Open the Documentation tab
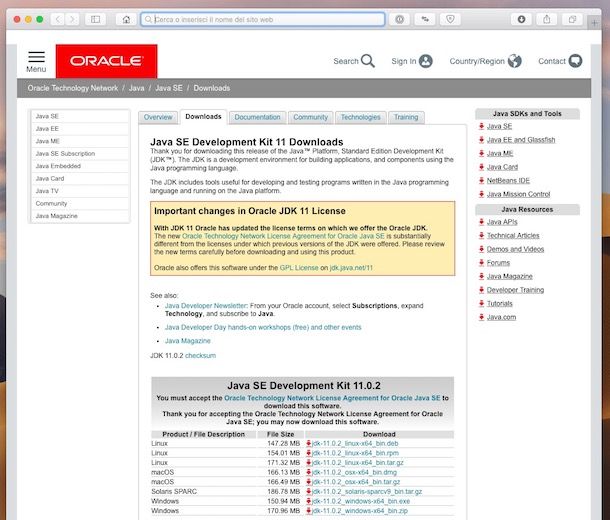Viewport: 610px width, 520px height. (x=258, y=117)
